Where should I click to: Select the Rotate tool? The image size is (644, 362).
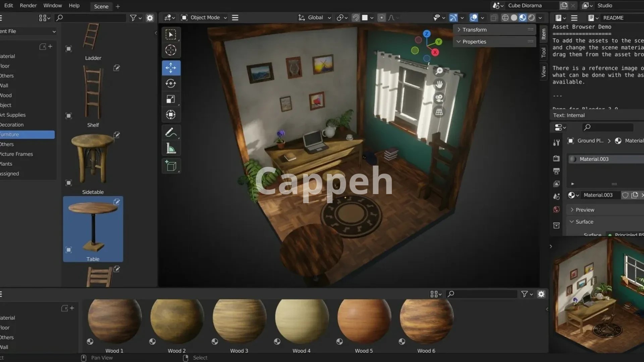pos(171,83)
